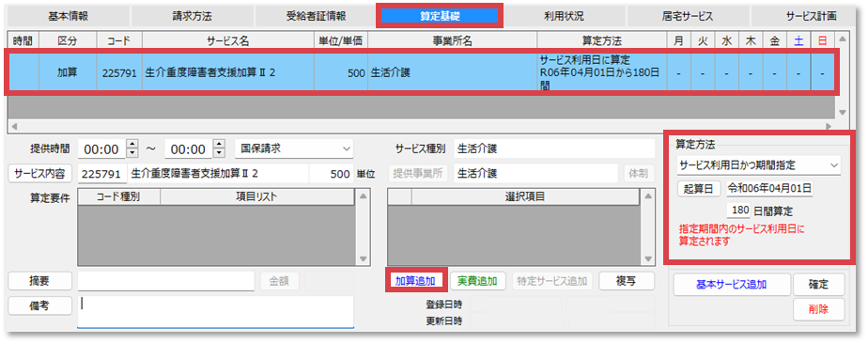The width and height of the screenshot is (868, 344).
Task: Decrease the end 提供時間 with down arrow
Action: click(x=219, y=153)
